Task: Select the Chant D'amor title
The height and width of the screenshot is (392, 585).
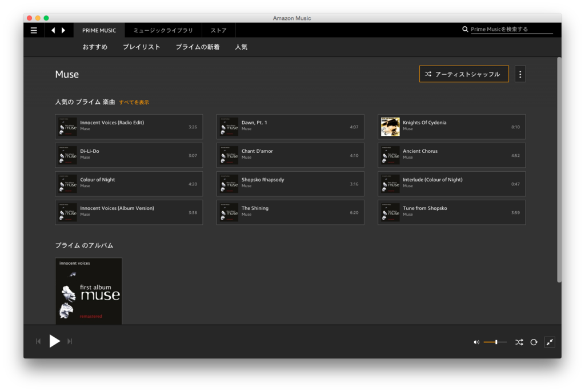Action: tap(257, 151)
